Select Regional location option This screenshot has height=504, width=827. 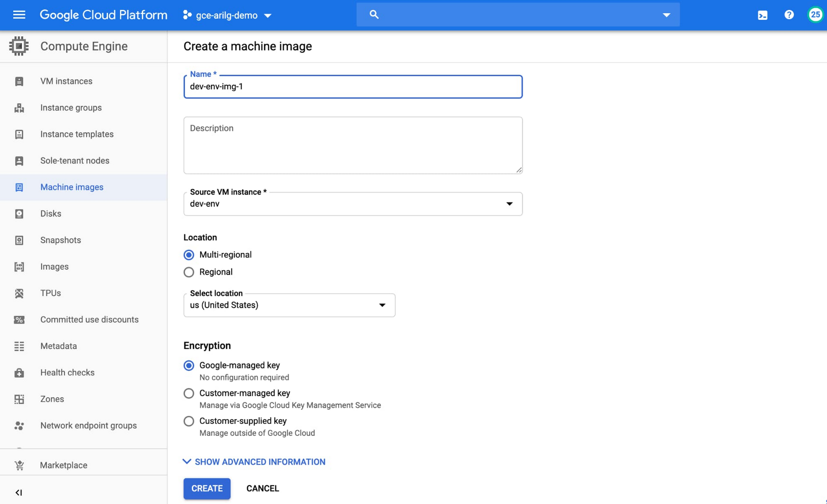pyautogui.click(x=189, y=272)
